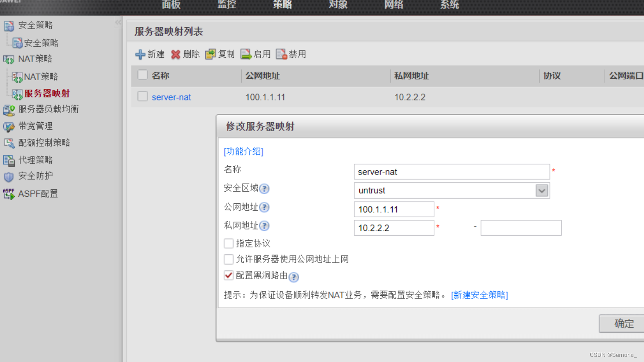
Task: Click the 代理策略 icon
Action: tap(9, 160)
